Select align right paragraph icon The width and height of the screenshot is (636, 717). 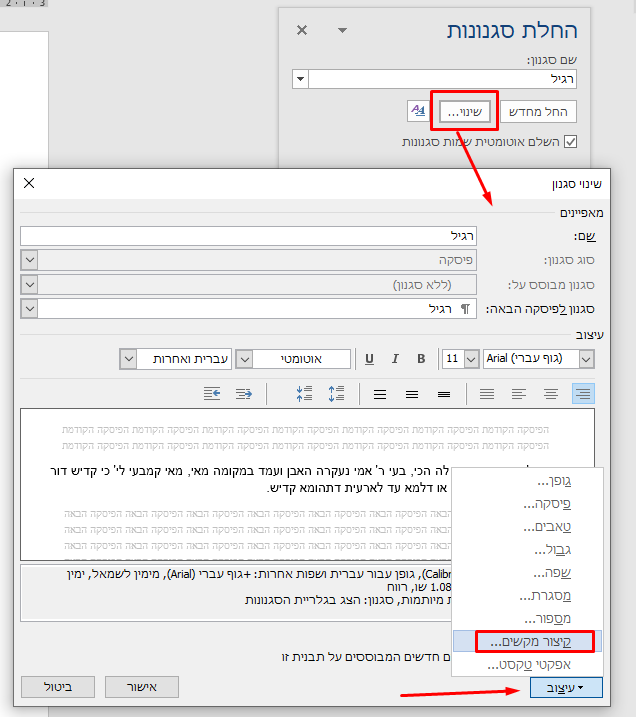pos(583,394)
